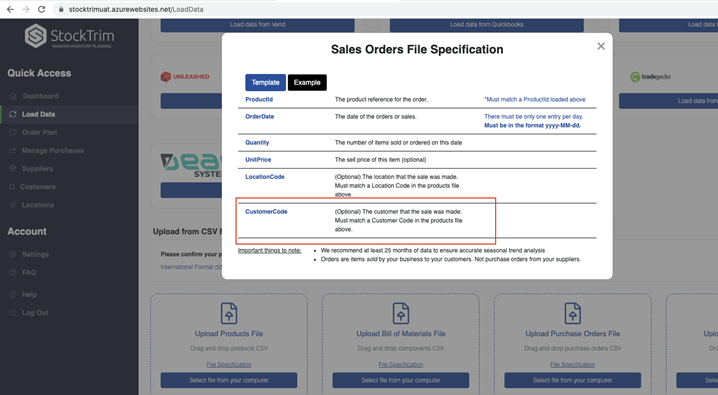Click the Load Data refresh icon
This screenshot has width=718, height=395.
pos(13,114)
